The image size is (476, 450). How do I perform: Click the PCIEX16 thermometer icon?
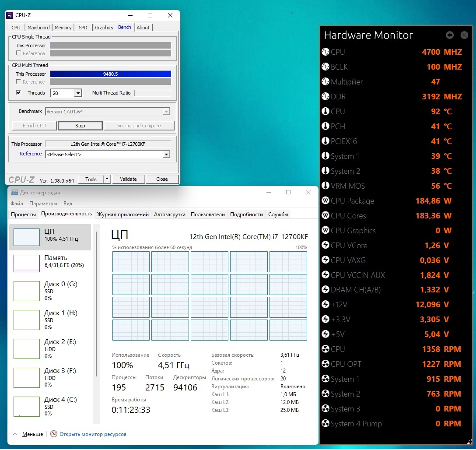click(325, 141)
